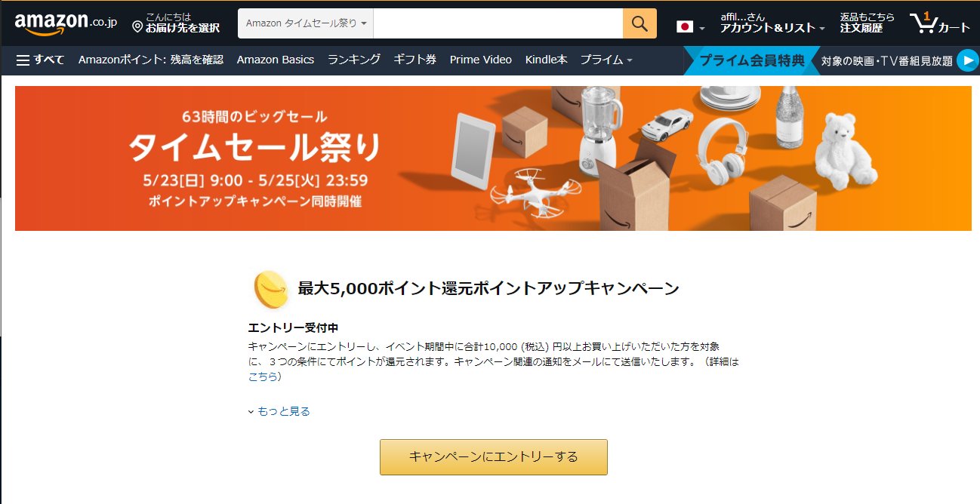Open the Kindle本 menu item
This screenshot has height=504, width=980.
546,60
